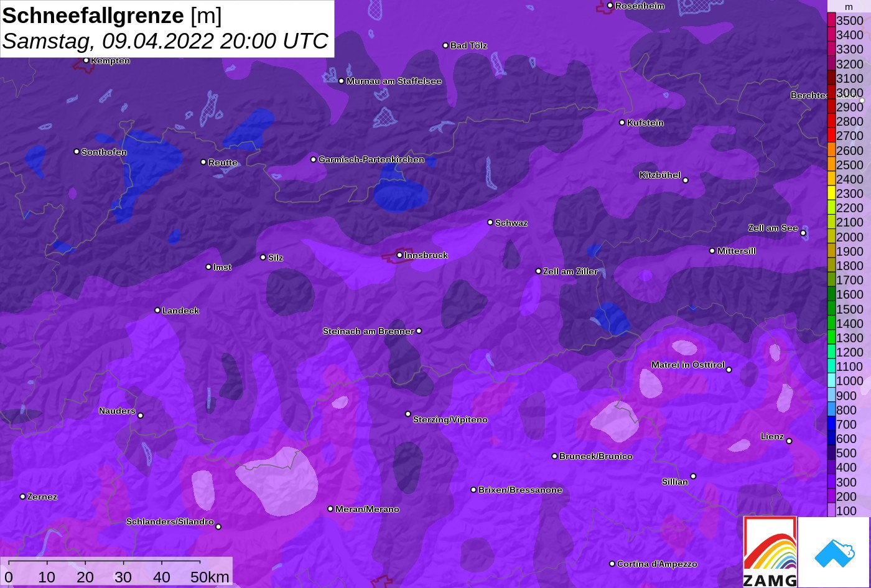Select the Cortina d'Ampezzo label

[x=657, y=564]
